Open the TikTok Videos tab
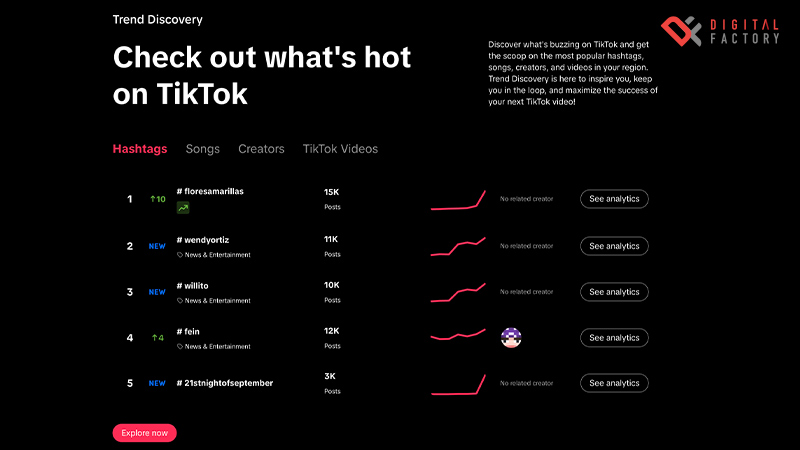Image resolution: width=800 pixels, height=450 pixels. pos(340,149)
